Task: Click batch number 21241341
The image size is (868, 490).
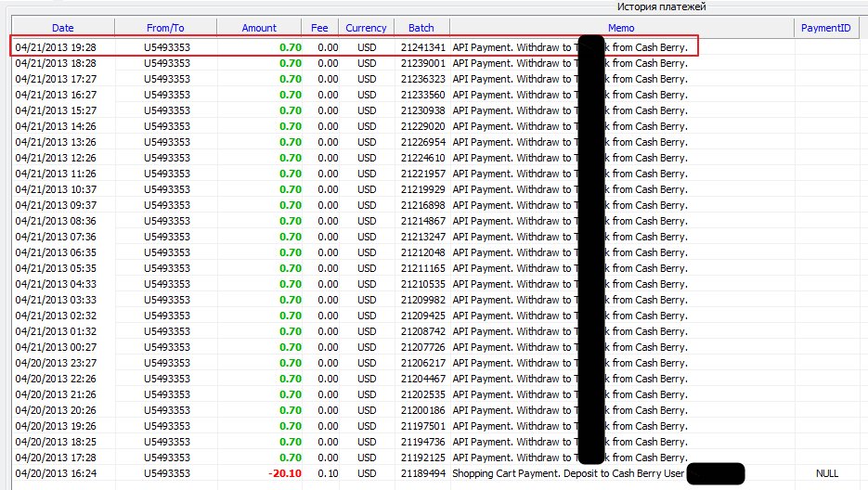Action: tap(423, 47)
